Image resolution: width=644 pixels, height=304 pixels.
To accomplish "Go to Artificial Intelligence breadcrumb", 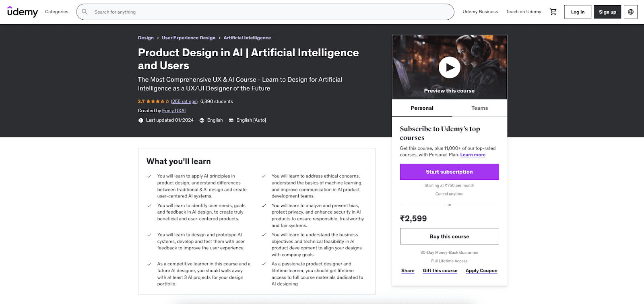I will coord(247,38).
